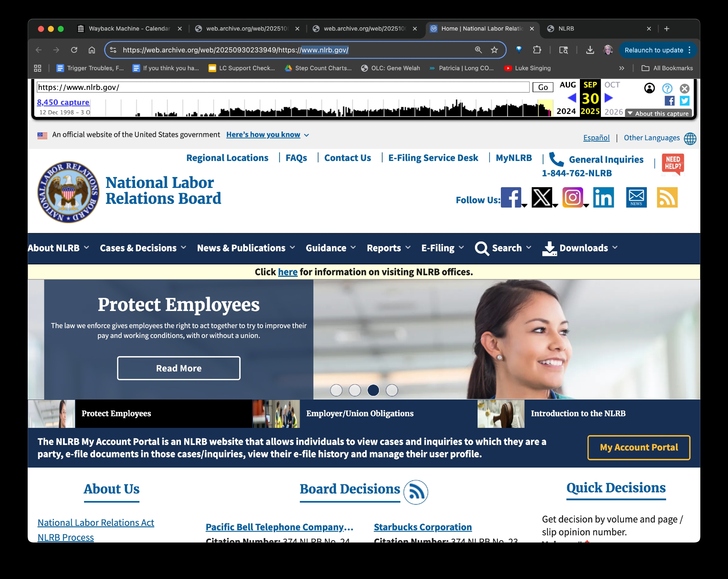728x579 pixels.
Task: Switch to Wayback Machine Calendar tab
Action: coord(129,28)
